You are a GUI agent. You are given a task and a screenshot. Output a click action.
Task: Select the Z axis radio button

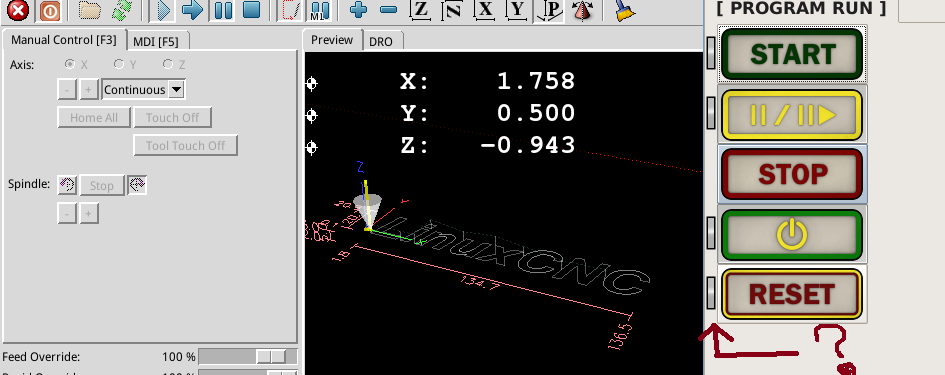pyautogui.click(x=168, y=64)
